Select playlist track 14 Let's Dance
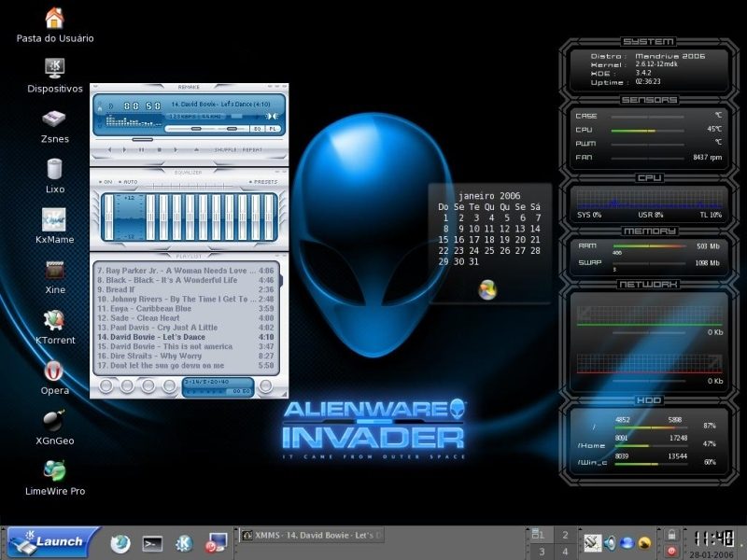747x560 pixels. click(x=185, y=337)
